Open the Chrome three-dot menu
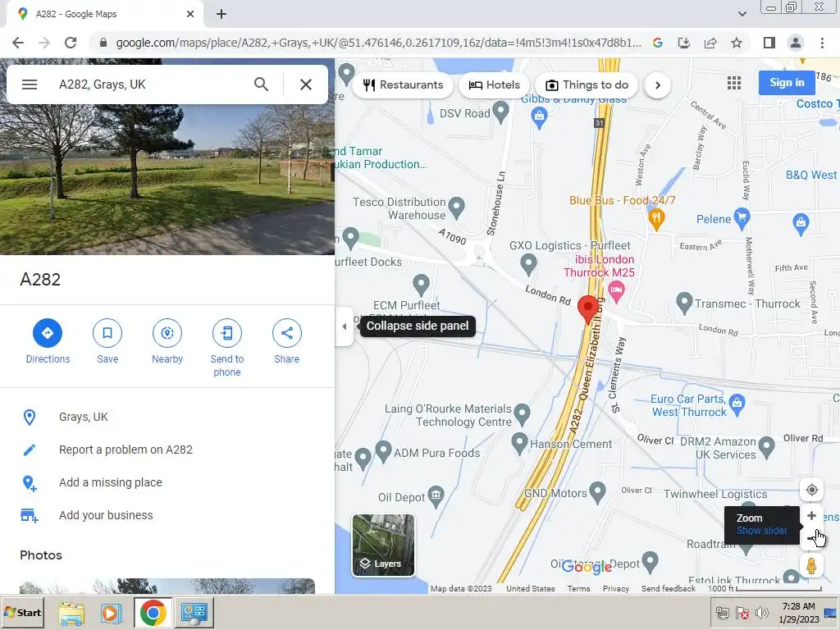The image size is (840, 630). pyautogui.click(x=822, y=43)
